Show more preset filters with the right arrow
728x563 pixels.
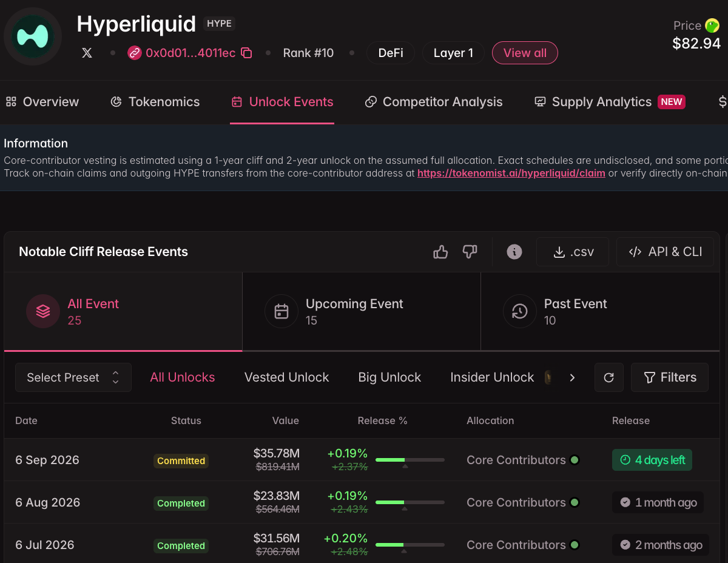tap(572, 377)
